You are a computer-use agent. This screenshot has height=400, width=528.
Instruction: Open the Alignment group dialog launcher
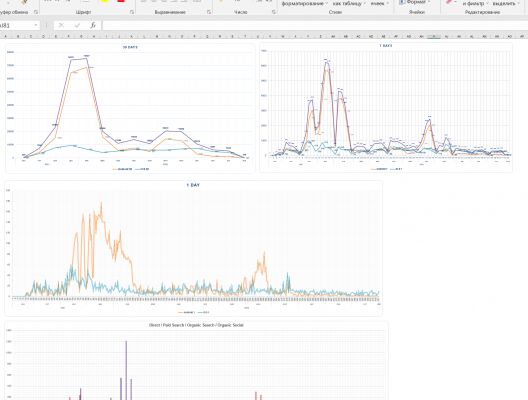209,12
